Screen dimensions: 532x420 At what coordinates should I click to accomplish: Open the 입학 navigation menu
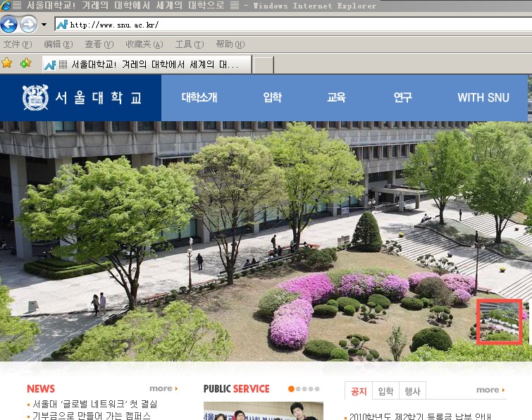click(273, 97)
